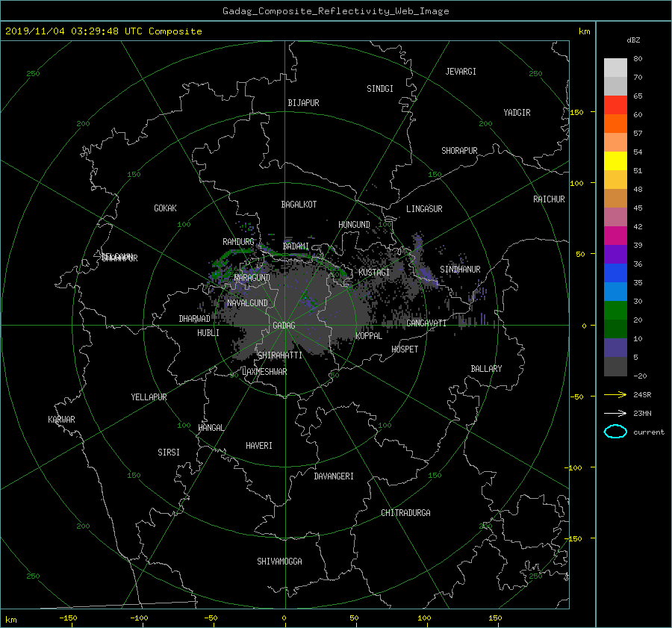672x628 pixels.
Task: Select the HUNGUND label
Action: 354,225
